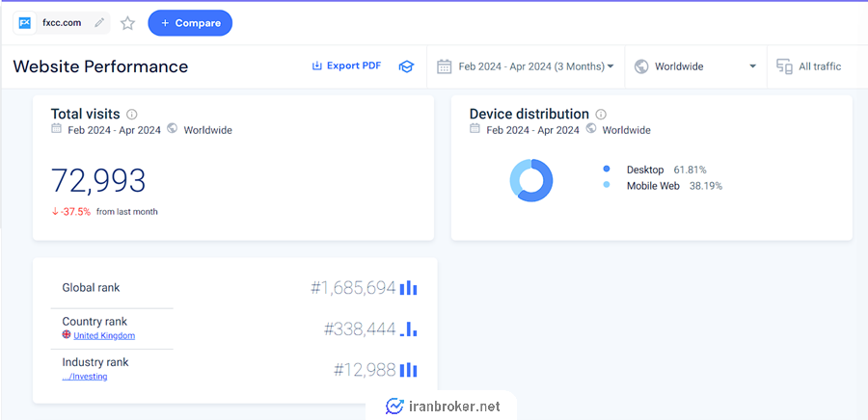Click the Global rank bar chart icon
868x420 pixels.
point(409,287)
